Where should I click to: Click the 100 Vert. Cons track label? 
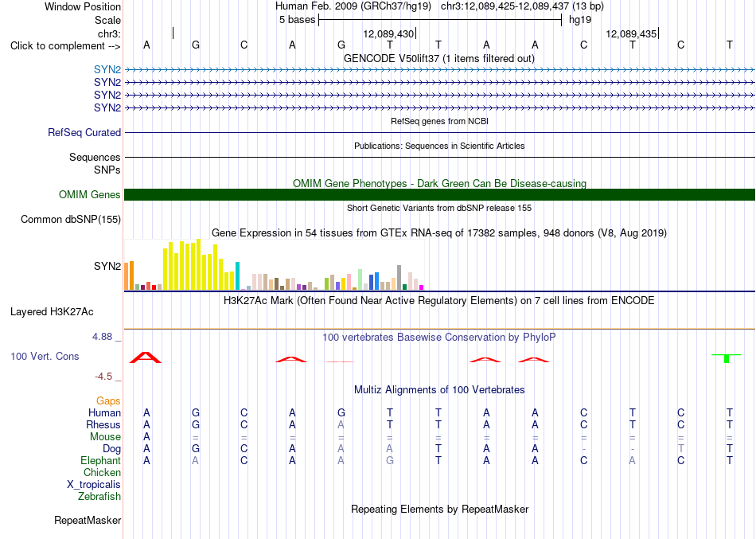(45, 356)
